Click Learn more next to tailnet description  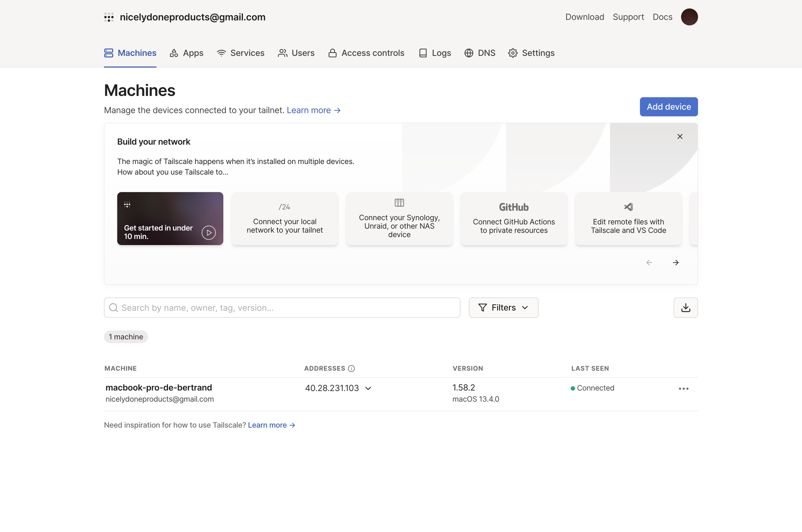(x=313, y=110)
